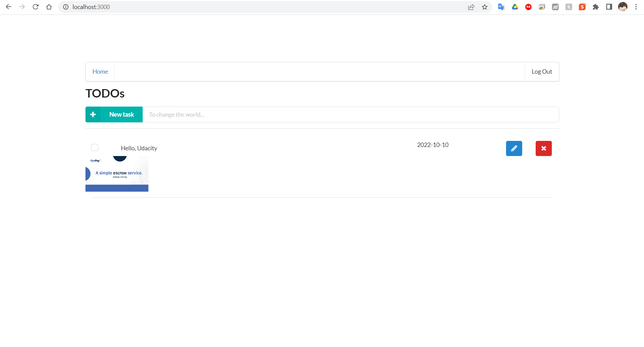Log out using the Log Out item

click(542, 72)
